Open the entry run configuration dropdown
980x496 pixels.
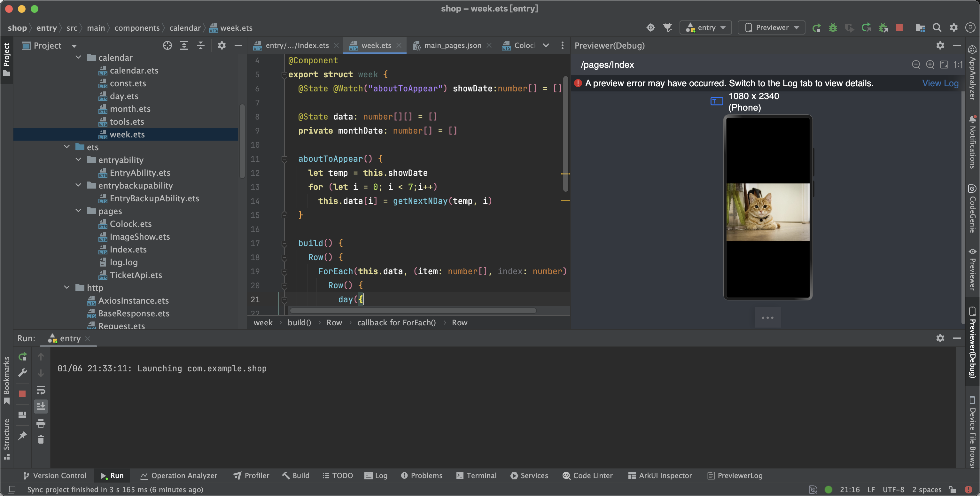pos(705,28)
